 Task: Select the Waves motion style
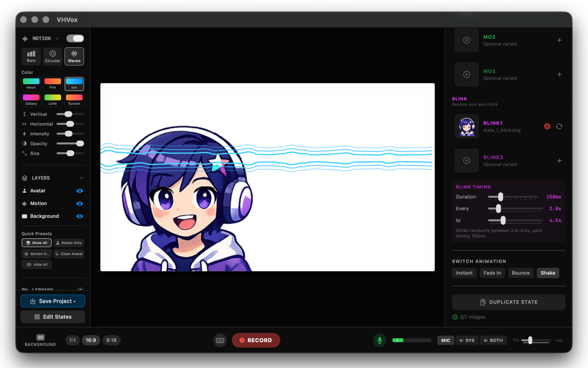pos(74,57)
